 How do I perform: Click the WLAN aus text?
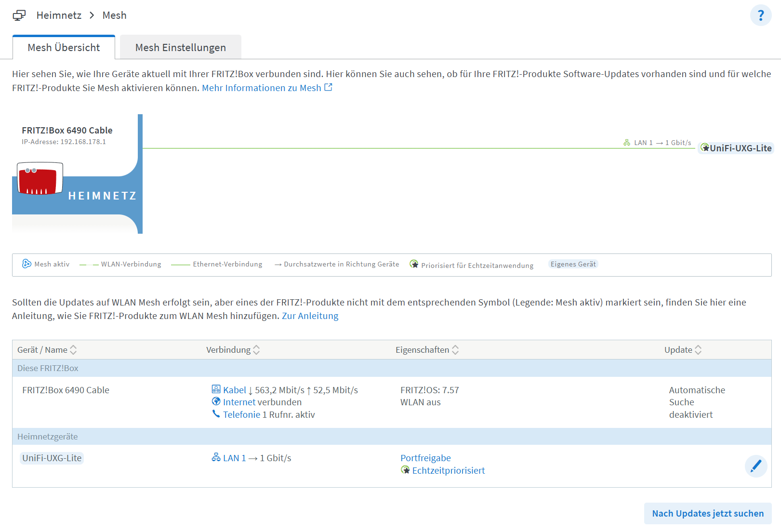[x=421, y=402]
